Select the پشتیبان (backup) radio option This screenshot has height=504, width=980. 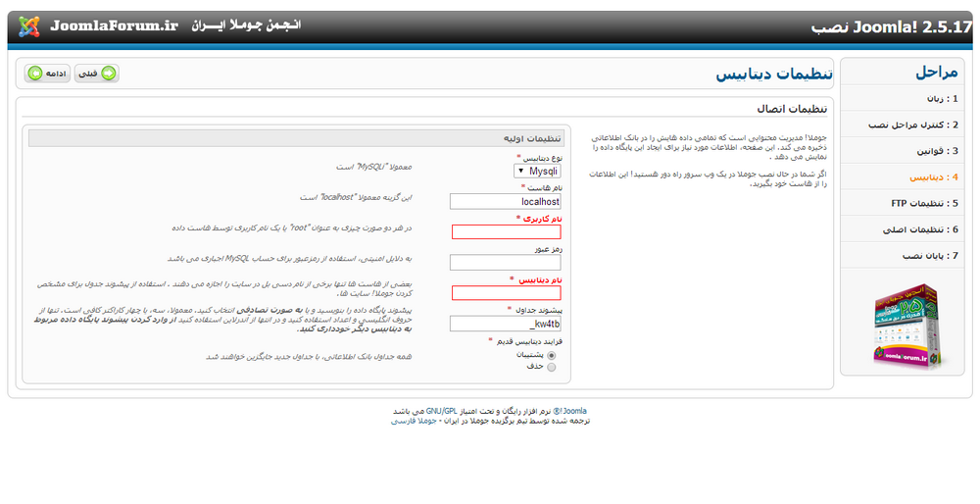[x=551, y=355]
